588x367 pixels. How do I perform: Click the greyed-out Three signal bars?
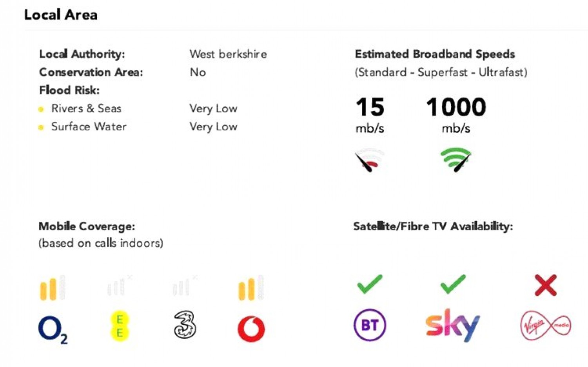pos(183,286)
